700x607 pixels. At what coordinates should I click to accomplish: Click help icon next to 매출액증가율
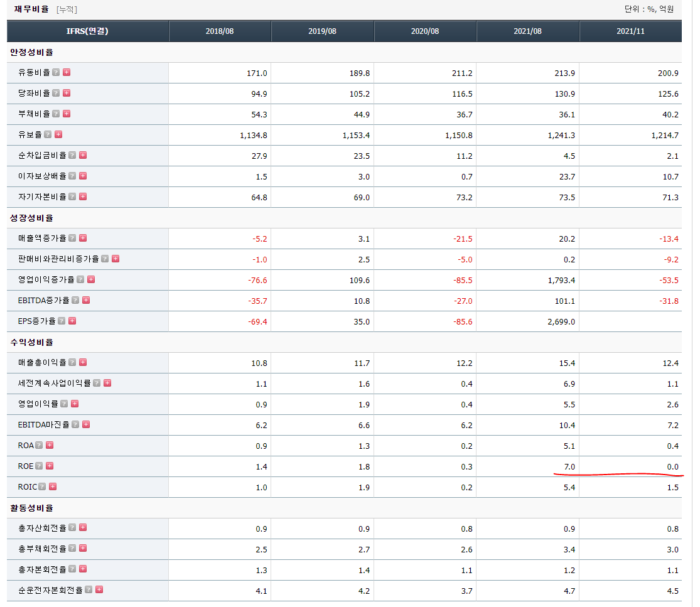tap(72, 239)
